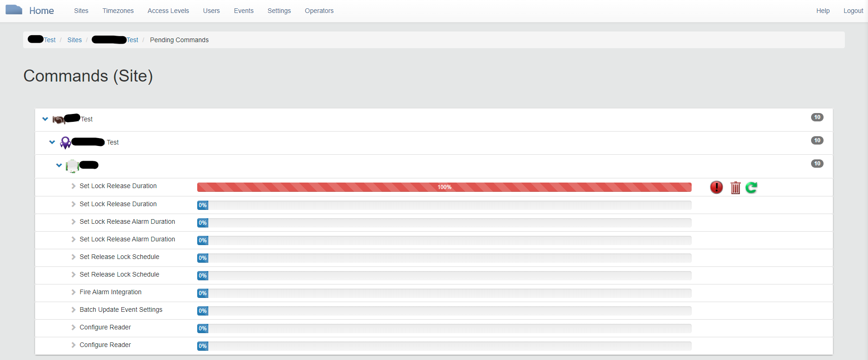Screen dimensions: 868x360
Task: Click the red error alert icon
Action: [716, 187]
